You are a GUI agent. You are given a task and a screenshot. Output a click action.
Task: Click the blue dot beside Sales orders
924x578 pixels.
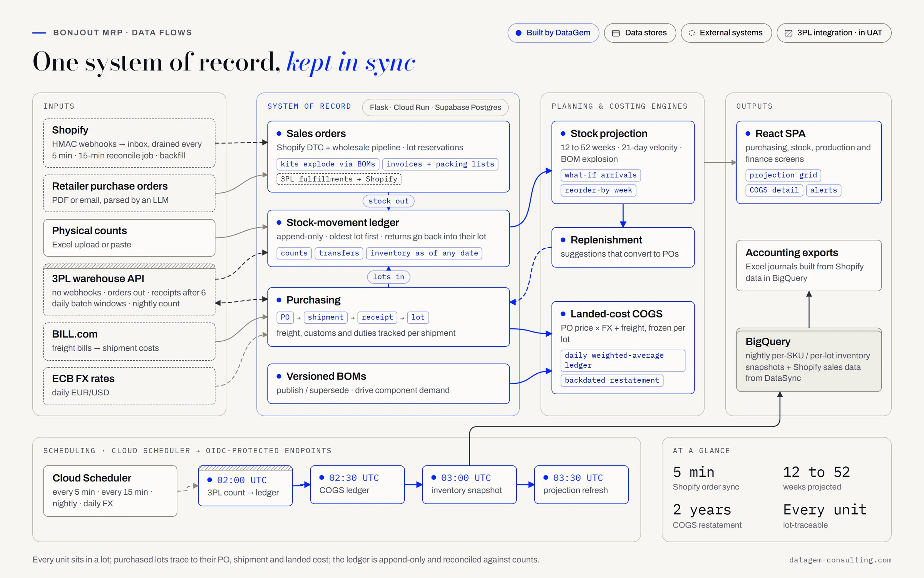[279, 134]
